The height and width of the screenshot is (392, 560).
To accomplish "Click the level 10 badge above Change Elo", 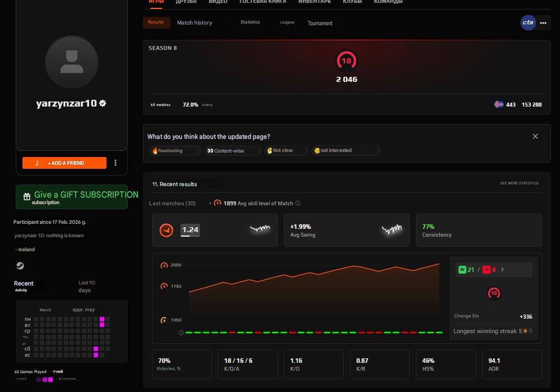I will tap(494, 293).
